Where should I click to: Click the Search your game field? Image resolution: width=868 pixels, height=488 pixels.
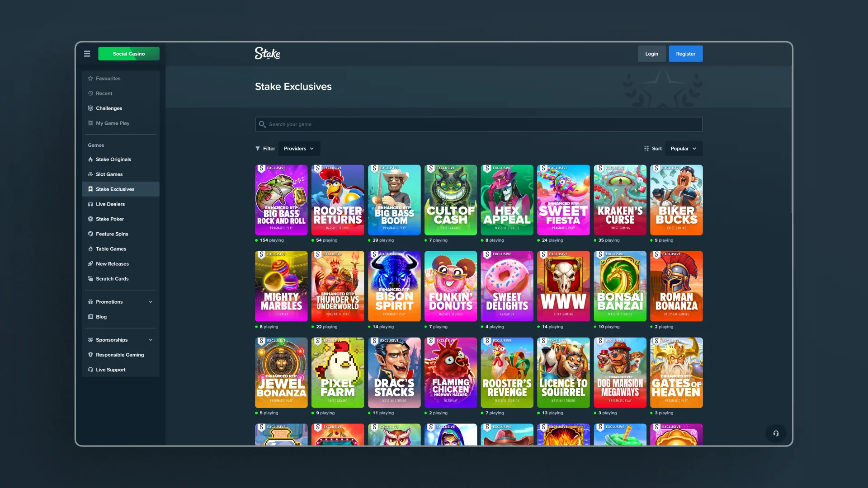(479, 124)
